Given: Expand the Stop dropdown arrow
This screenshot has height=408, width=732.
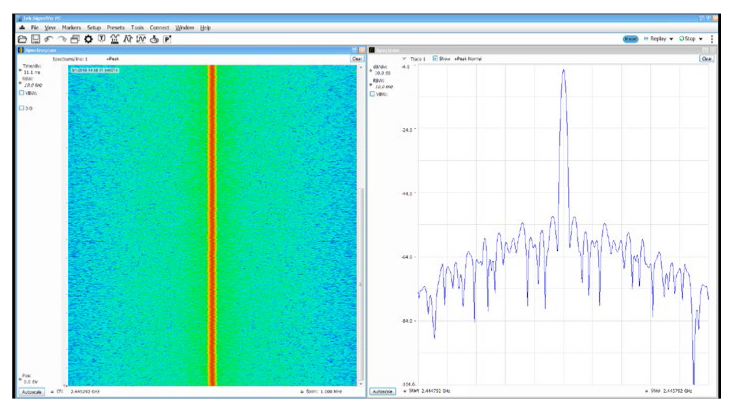Looking at the screenshot, I should (702, 38).
